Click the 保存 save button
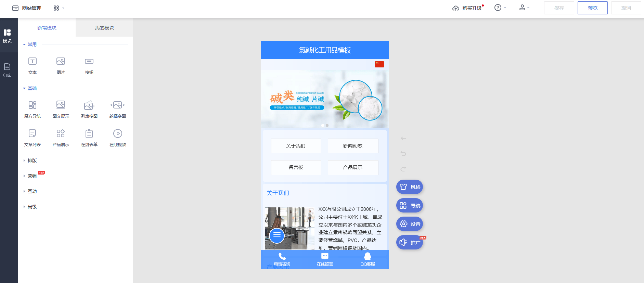Screen dimensions: 644x283 pyautogui.click(x=559, y=8)
